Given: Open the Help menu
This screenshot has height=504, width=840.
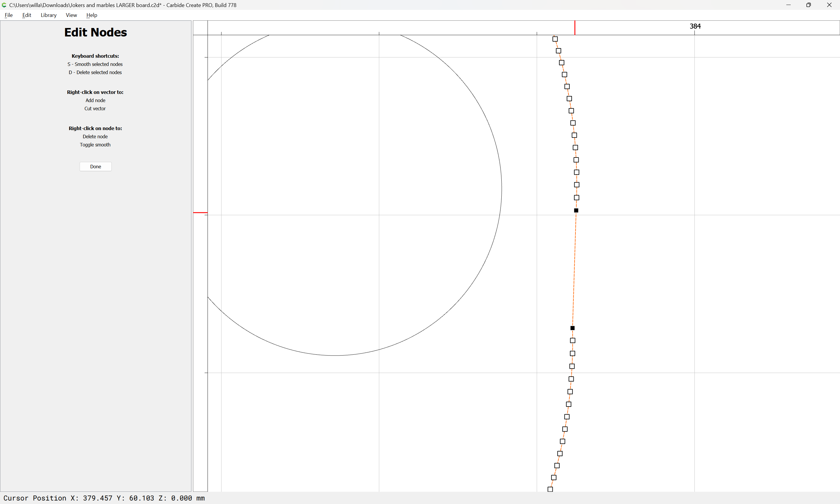Looking at the screenshot, I should click(92, 15).
